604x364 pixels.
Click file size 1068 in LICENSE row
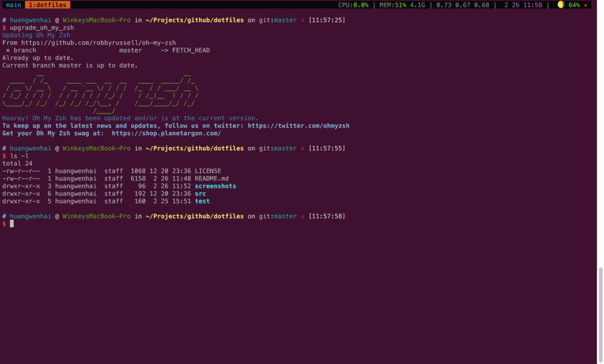pos(138,171)
